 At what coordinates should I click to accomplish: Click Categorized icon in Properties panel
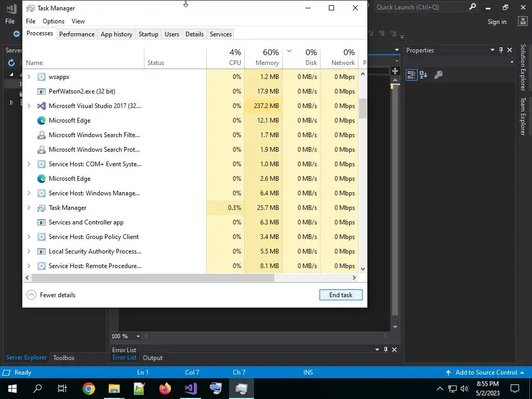tap(411, 75)
